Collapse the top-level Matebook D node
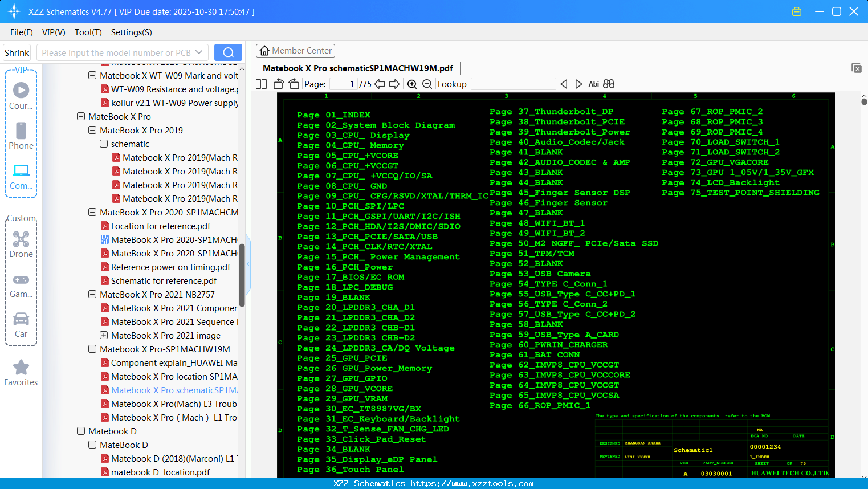 (81, 431)
